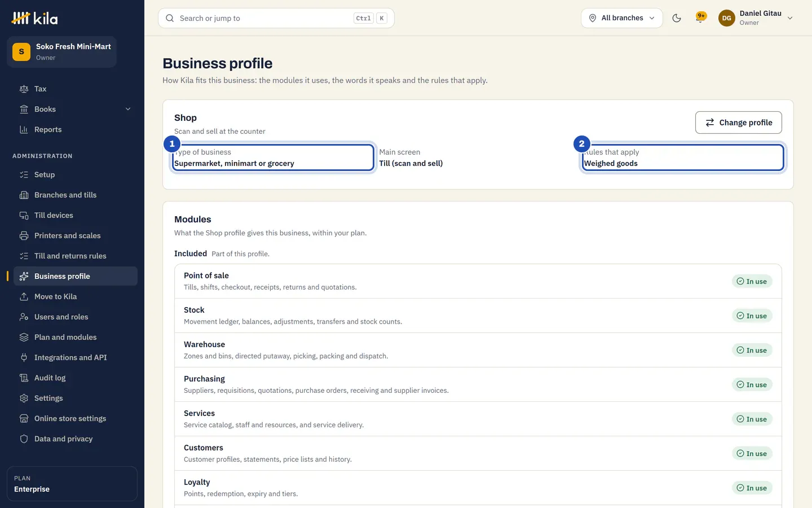Click the Purchasing module title

point(204,379)
